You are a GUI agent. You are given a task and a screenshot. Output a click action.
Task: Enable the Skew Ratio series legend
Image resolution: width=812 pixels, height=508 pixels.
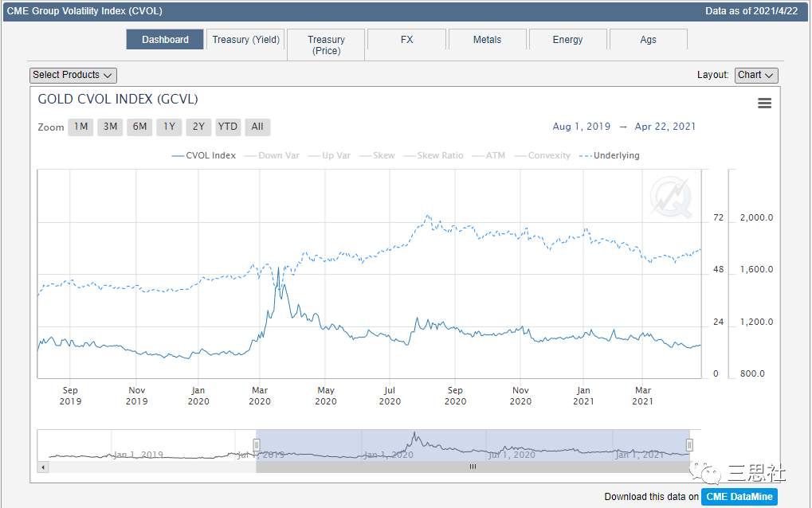point(433,155)
